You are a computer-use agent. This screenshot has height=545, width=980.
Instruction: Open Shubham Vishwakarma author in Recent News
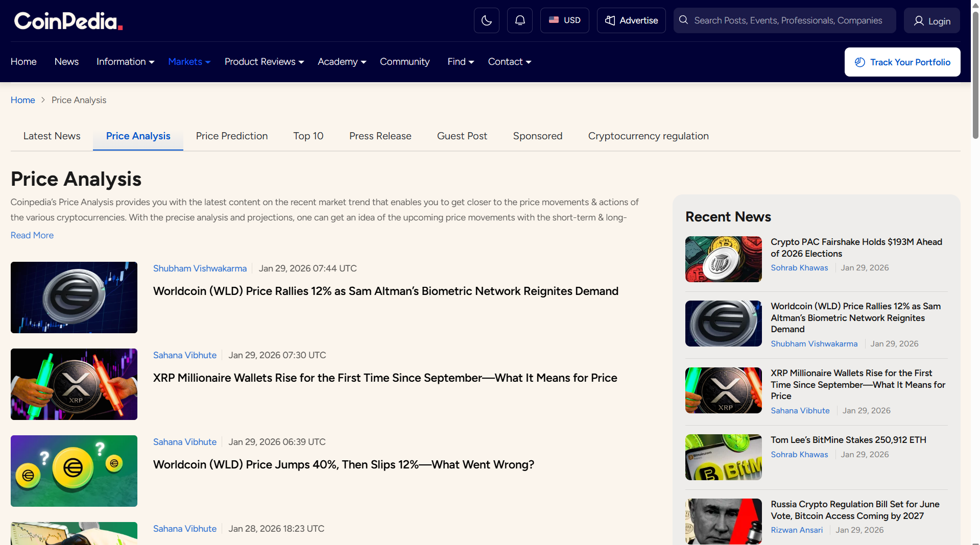[x=814, y=344]
